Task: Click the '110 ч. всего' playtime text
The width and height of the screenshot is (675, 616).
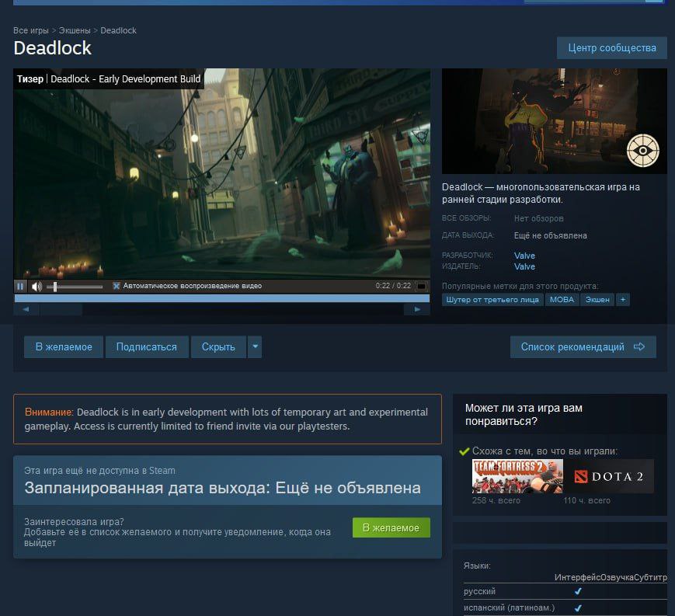Action: click(586, 500)
